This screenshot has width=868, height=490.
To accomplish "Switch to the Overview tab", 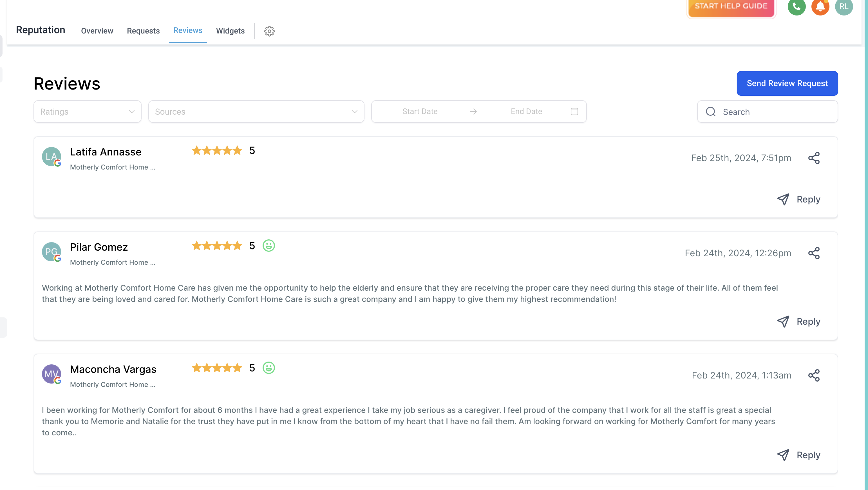I will coord(97,31).
